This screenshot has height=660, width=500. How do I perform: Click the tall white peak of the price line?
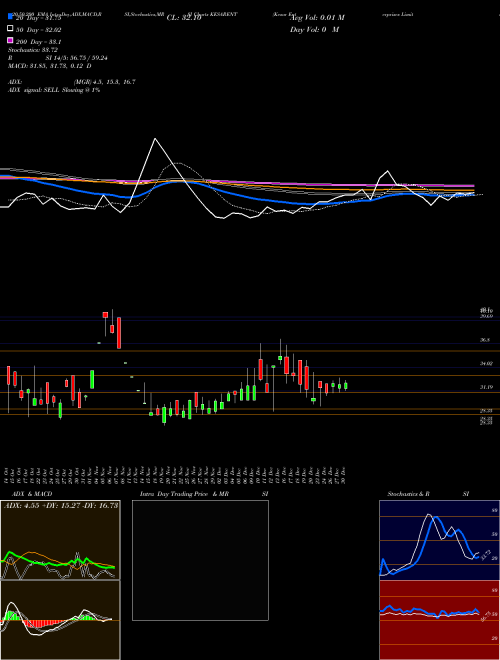coord(155,140)
